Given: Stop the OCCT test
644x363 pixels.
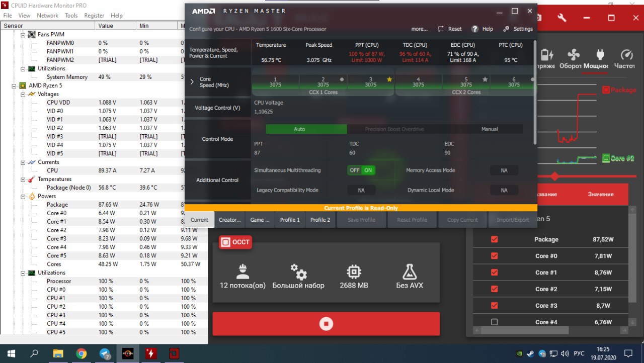Looking at the screenshot, I should pyautogui.click(x=326, y=324).
